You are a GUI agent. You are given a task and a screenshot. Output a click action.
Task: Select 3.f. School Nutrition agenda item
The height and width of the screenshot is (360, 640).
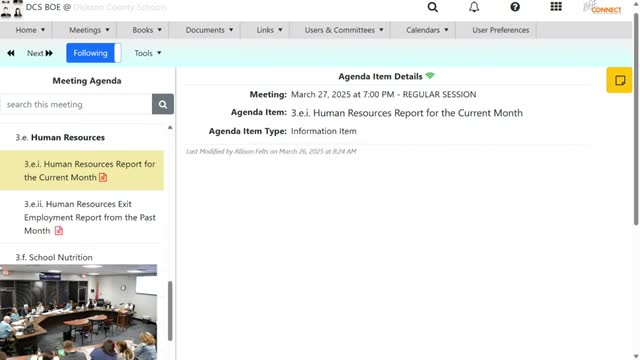tap(54, 258)
